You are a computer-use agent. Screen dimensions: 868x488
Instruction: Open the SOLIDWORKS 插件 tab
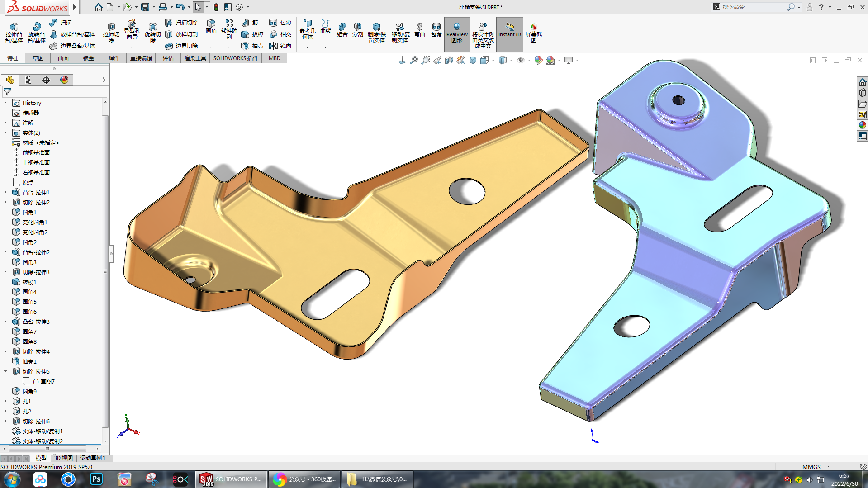tap(236, 58)
